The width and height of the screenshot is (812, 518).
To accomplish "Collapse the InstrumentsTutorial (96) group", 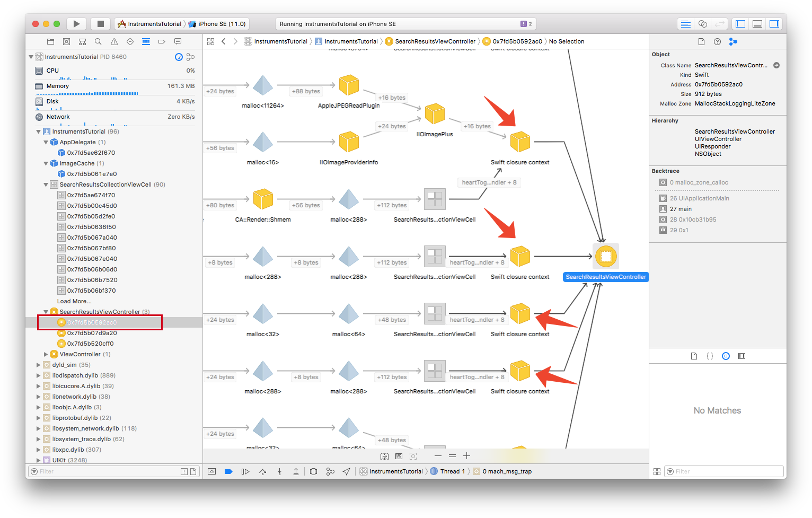I will (x=38, y=131).
